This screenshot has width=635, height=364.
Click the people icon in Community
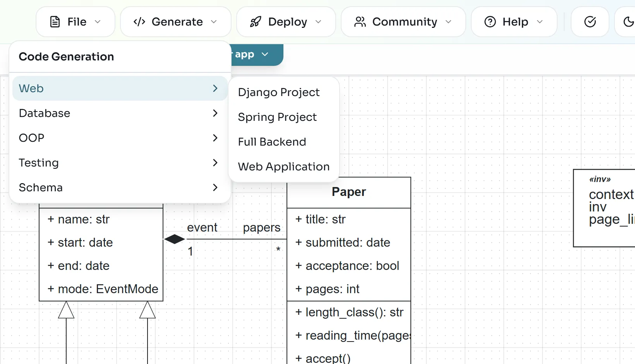click(x=360, y=22)
